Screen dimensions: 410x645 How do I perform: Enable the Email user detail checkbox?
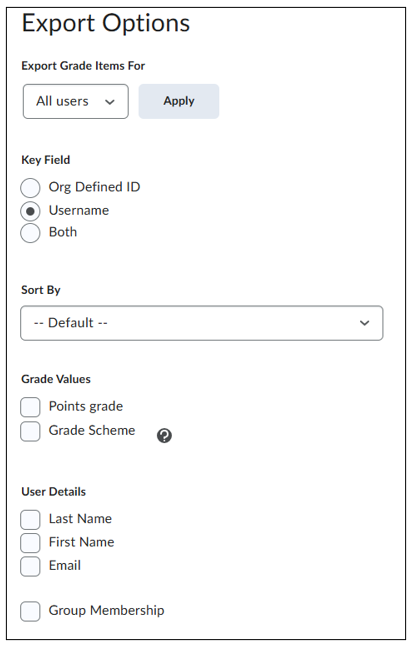coord(30,566)
